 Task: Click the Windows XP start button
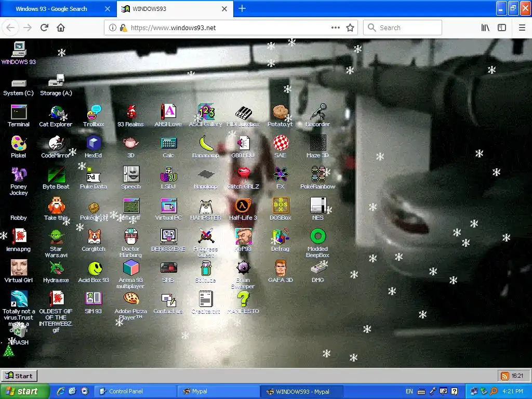pyautogui.click(x=24, y=391)
